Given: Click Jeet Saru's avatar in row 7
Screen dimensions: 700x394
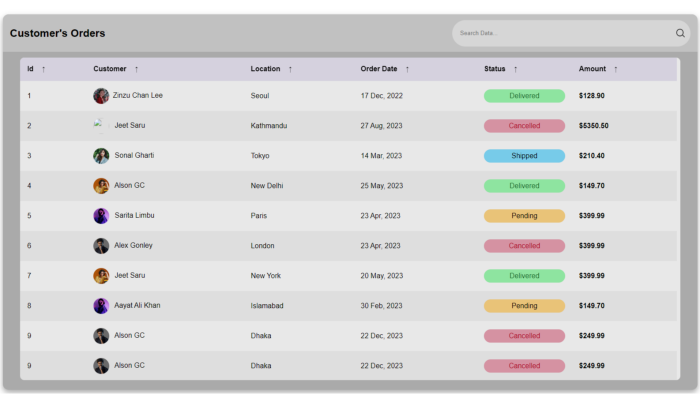Looking at the screenshot, I should click(x=101, y=276).
